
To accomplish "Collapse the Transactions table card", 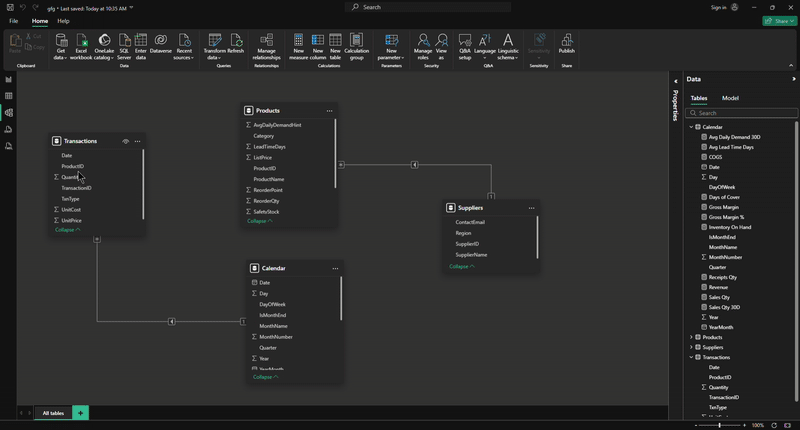I will [67, 230].
